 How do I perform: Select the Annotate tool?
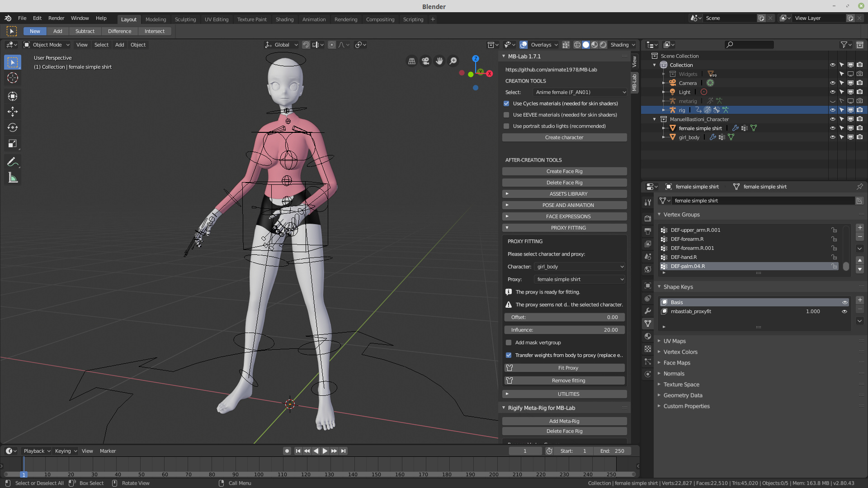click(13, 162)
